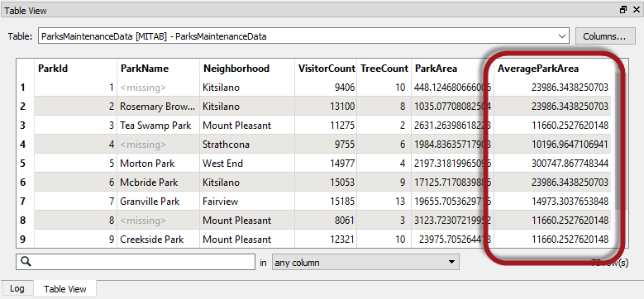Click the <missing> park name in row 8
644x299 pixels.
tap(158, 221)
